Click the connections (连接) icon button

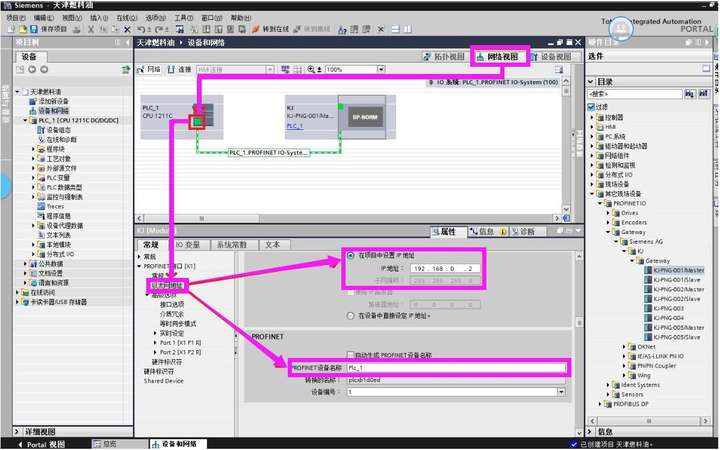pyautogui.click(x=180, y=69)
